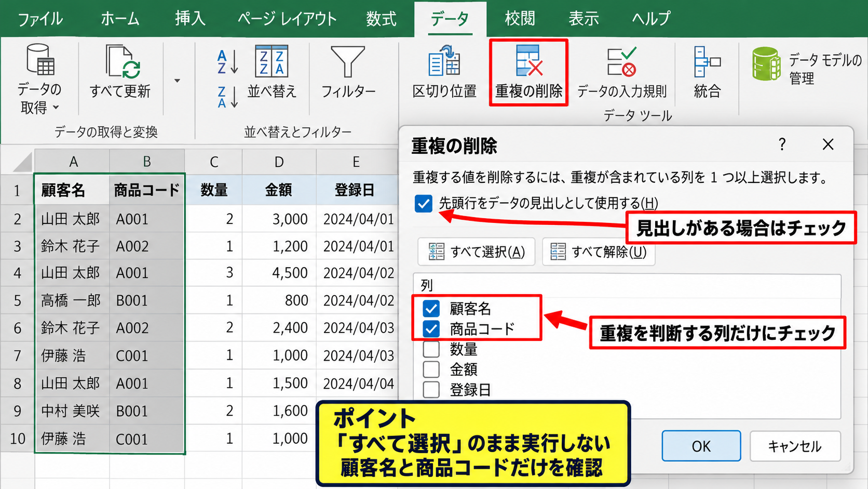
Task: Open the 並べ替え sort dialog
Action: point(272,72)
